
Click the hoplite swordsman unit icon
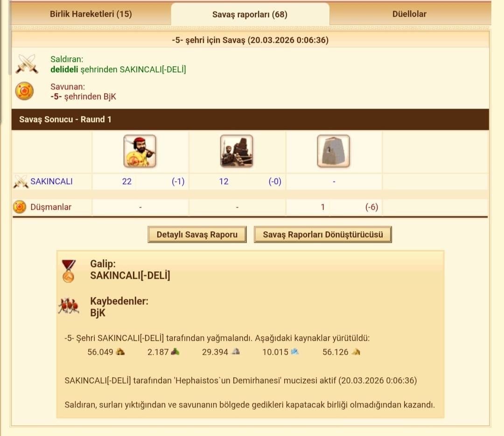(x=140, y=151)
